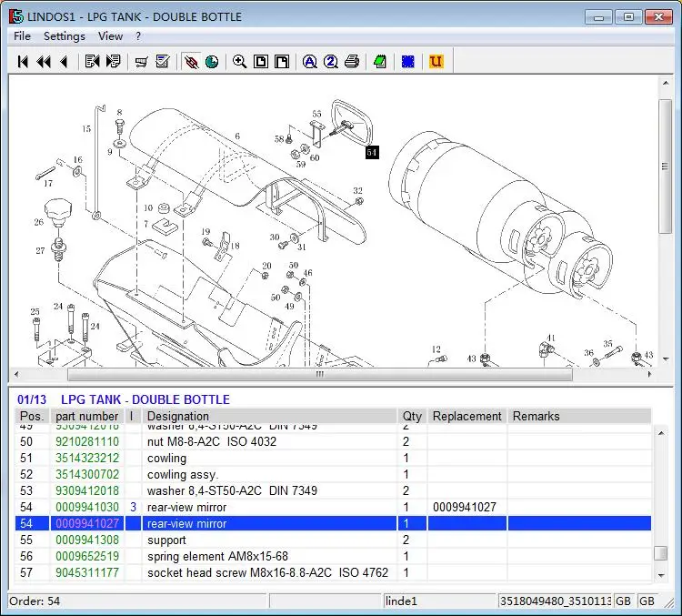The width and height of the screenshot is (682, 616).
Task: Toggle the crossed-out chain link icon
Action: 191,62
